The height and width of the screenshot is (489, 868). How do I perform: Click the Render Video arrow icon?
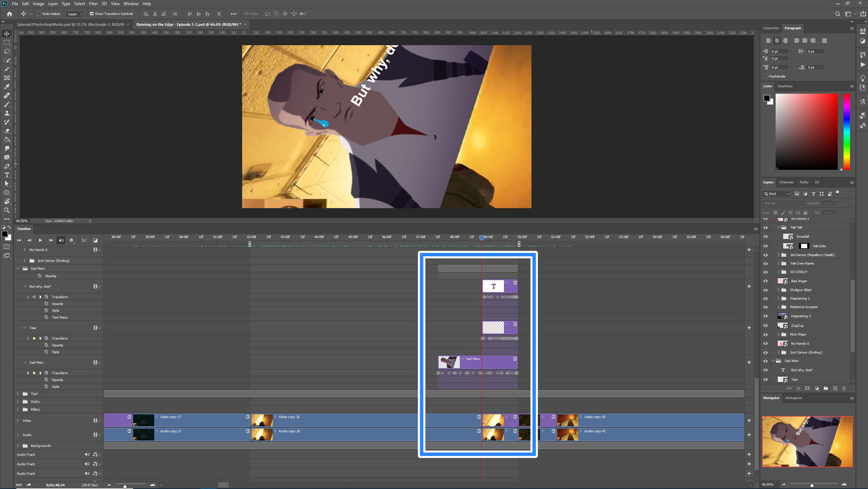coord(29,485)
